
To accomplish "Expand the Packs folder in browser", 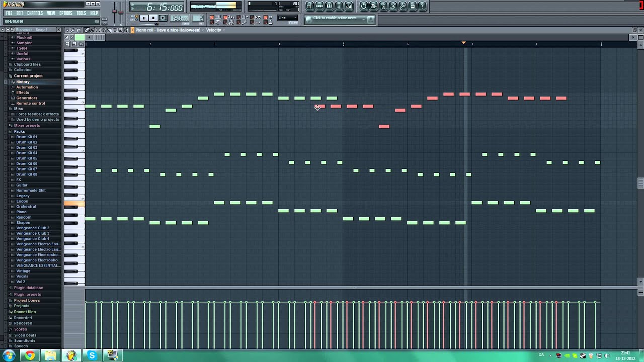I will tap(19, 131).
